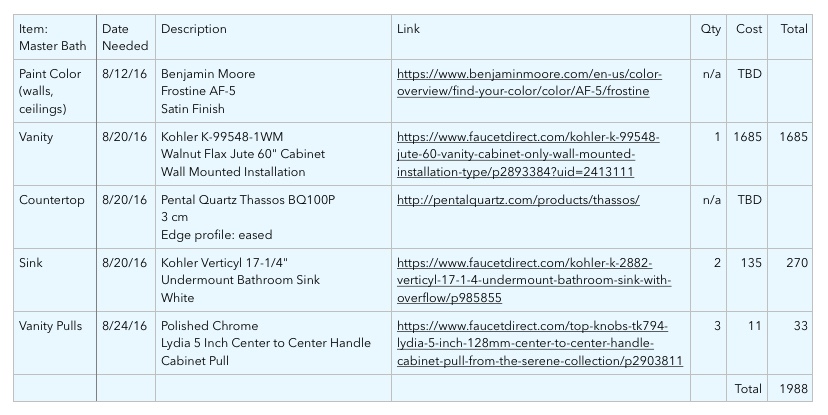The image size is (828, 415).
Task: Select the grand total cell showing 1988
Action: [790, 388]
